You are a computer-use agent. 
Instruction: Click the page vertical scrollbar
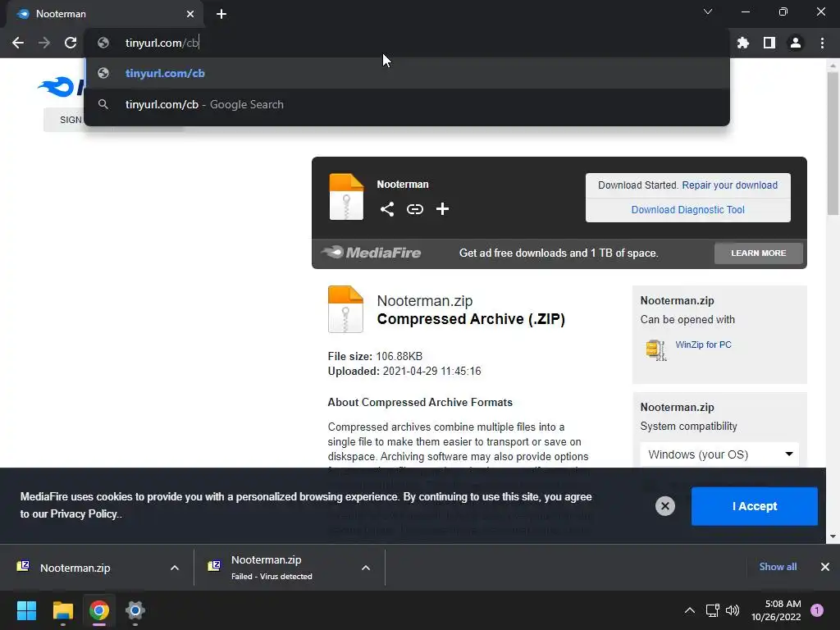click(x=833, y=144)
